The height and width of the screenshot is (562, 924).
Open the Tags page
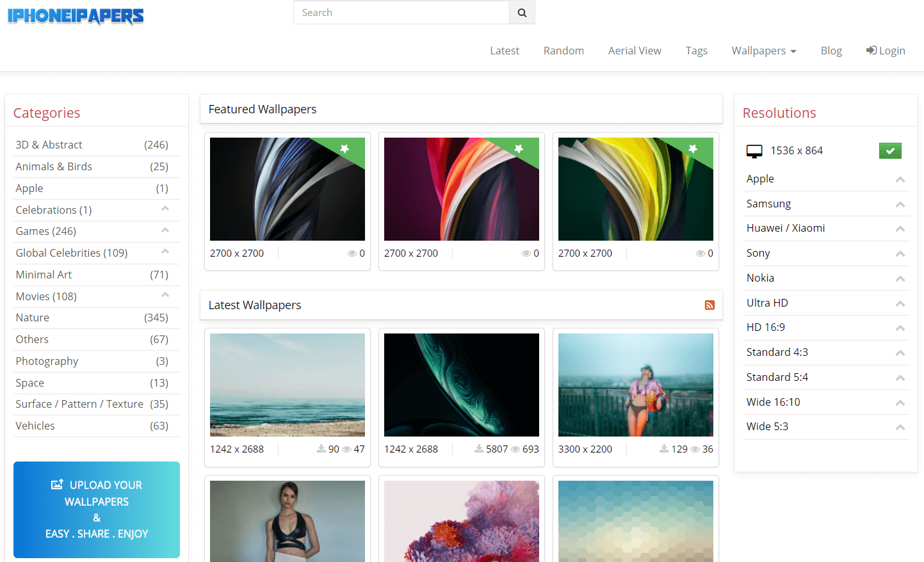[696, 51]
